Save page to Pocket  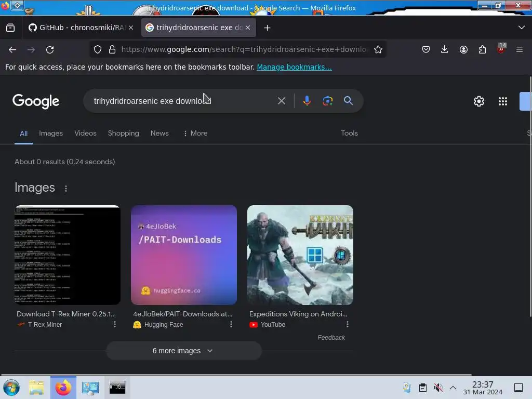pos(426,49)
